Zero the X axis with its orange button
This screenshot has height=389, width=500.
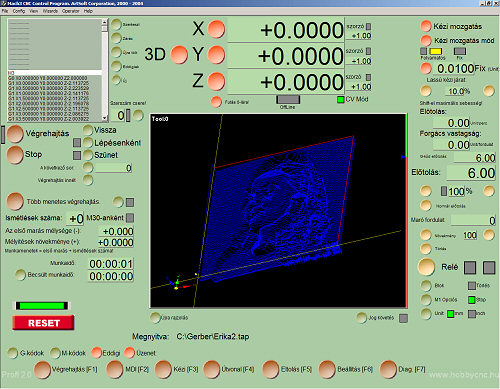point(216,29)
